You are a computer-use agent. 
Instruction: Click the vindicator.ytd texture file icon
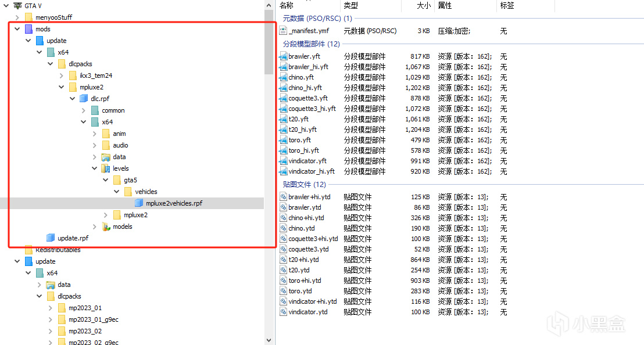pos(284,312)
